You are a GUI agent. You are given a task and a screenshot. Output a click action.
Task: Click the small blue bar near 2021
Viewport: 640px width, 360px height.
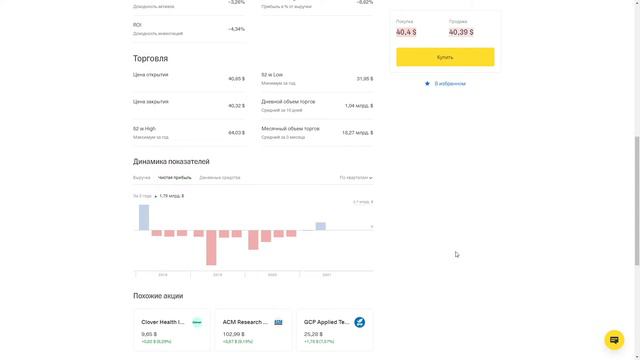pos(321,227)
